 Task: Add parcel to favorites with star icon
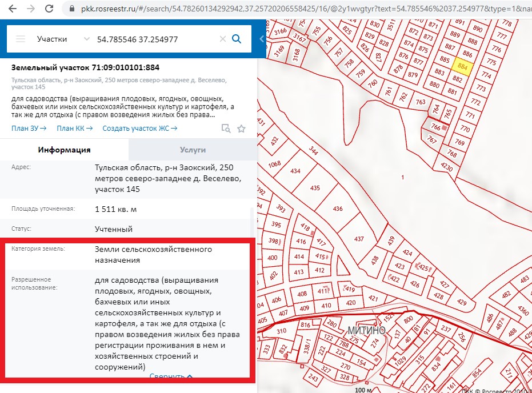[x=241, y=129]
